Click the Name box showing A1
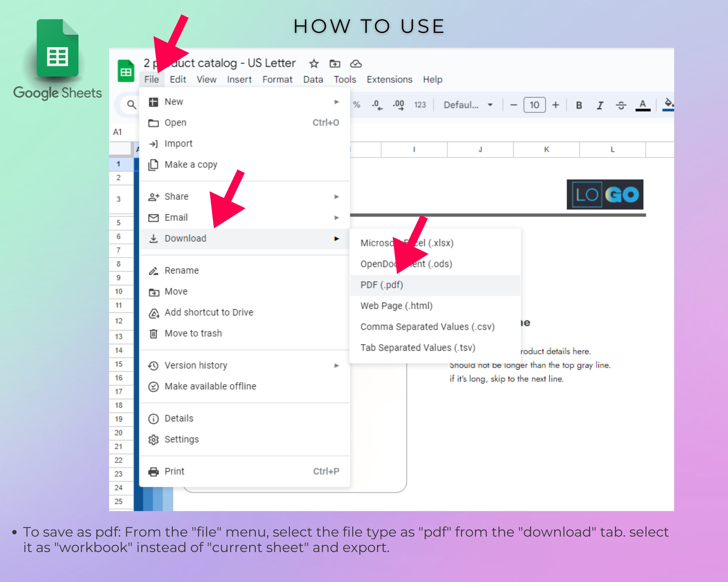Viewport: 728px width, 582px height. pyautogui.click(x=118, y=132)
